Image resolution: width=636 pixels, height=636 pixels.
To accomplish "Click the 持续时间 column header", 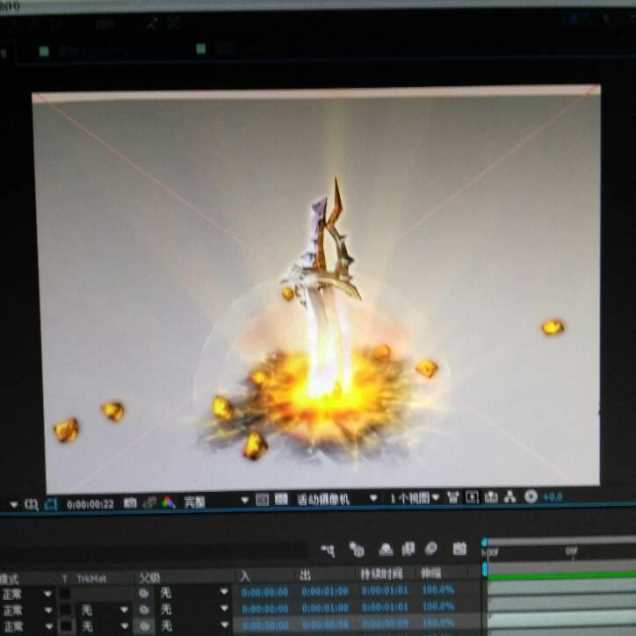I will [x=381, y=574].
